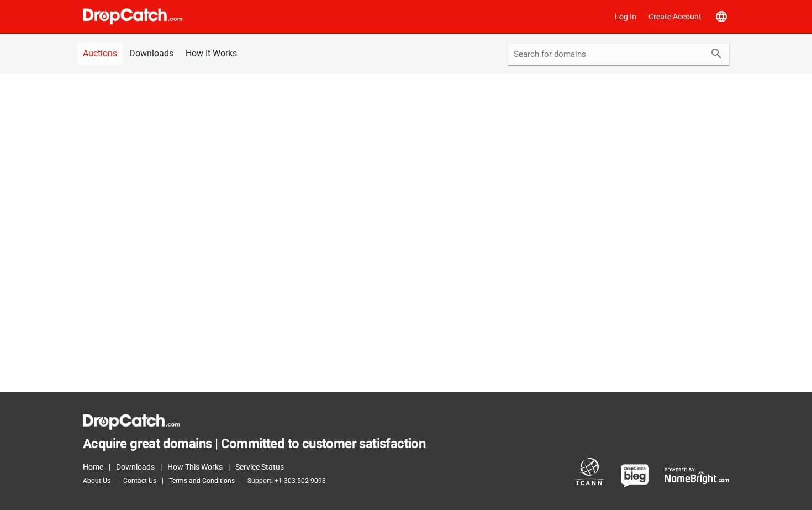Click the Support phone number
The width and height of the screenshot is (812, 510).
[287, 481]
